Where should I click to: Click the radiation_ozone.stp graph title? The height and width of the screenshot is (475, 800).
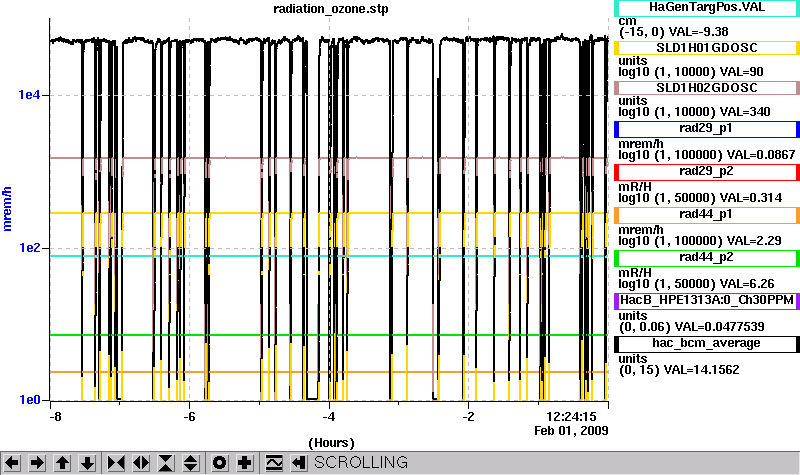[331, 9]
